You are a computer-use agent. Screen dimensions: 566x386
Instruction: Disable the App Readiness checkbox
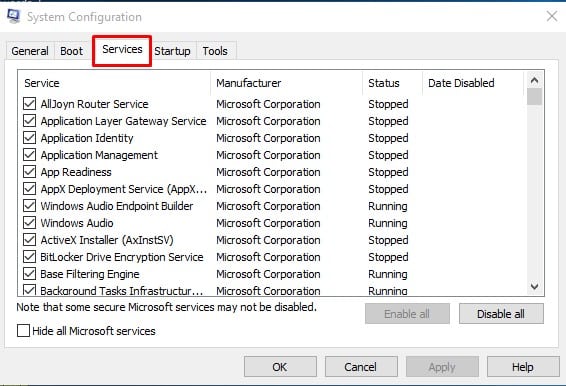29,172
